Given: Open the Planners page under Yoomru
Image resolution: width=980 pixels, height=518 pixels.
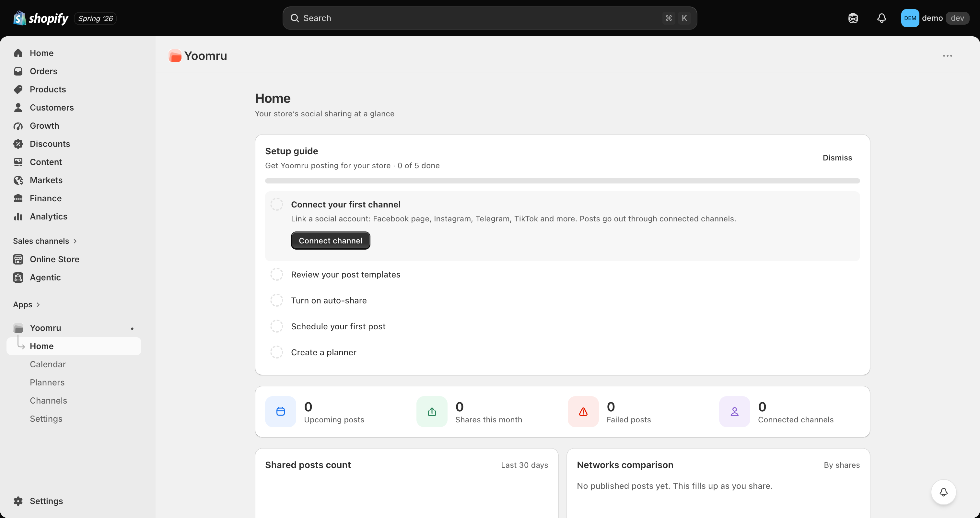Looking at the screenshot, I should [x=47, y=383].
